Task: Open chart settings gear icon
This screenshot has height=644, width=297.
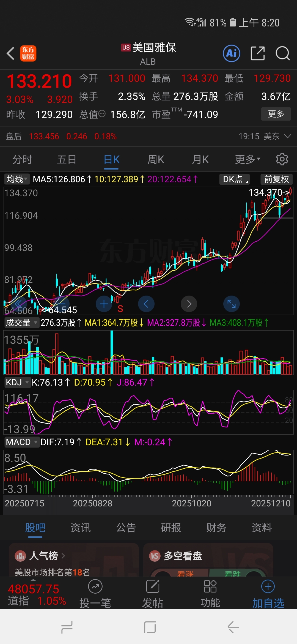Action: click(x=282, y=159)
